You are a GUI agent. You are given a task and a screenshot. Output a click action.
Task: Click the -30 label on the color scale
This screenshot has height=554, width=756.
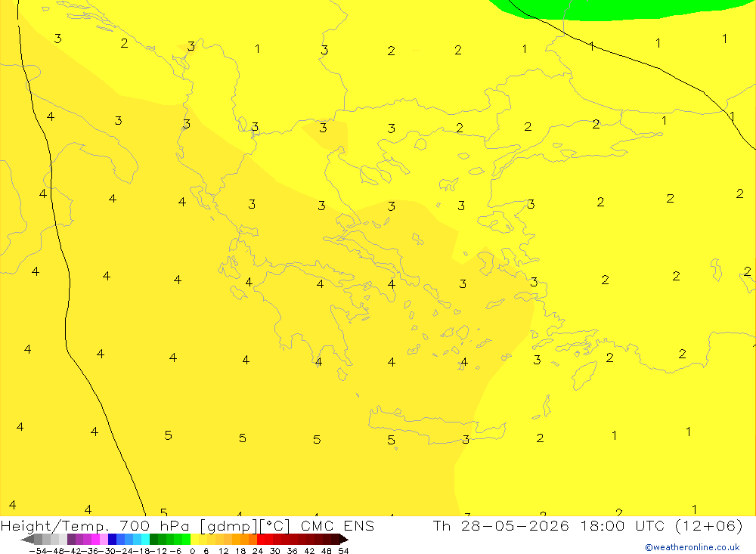[108, 551]
